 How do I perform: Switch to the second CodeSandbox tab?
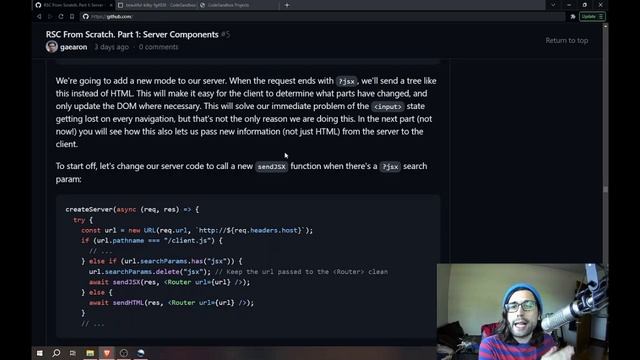tap(157, 5)
